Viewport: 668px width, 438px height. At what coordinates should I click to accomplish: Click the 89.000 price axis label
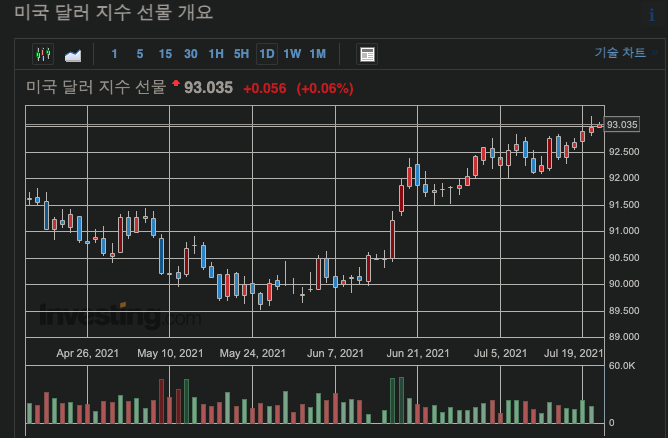[x=624, y=337]
